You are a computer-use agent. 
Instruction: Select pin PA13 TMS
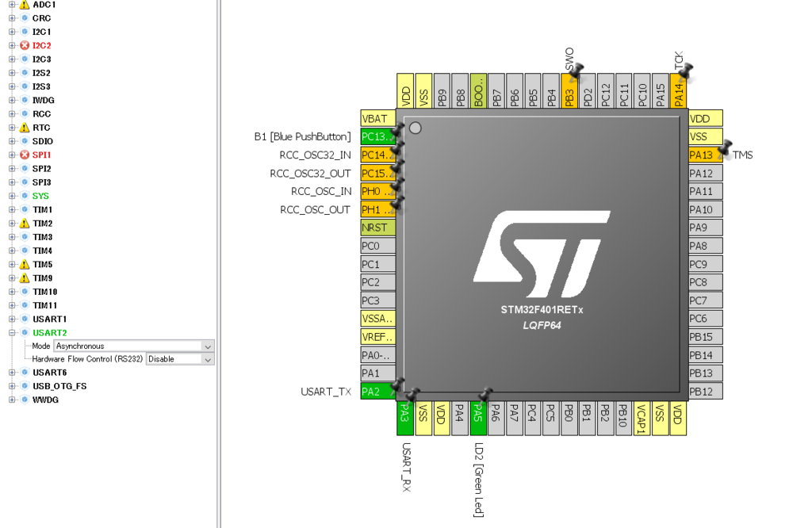(705, 155)
